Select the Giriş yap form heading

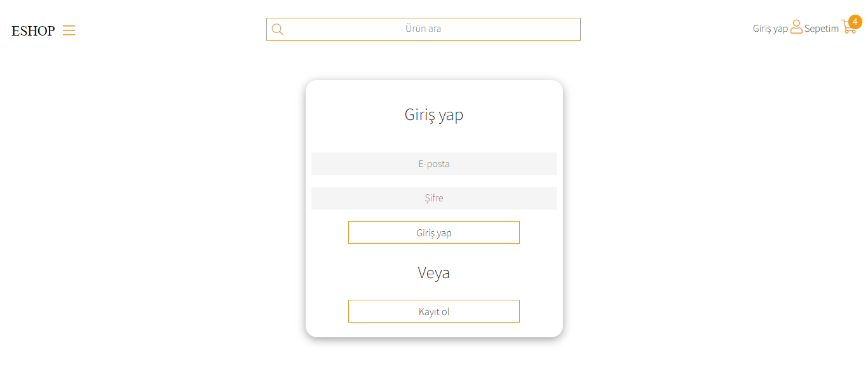(434, 115)
